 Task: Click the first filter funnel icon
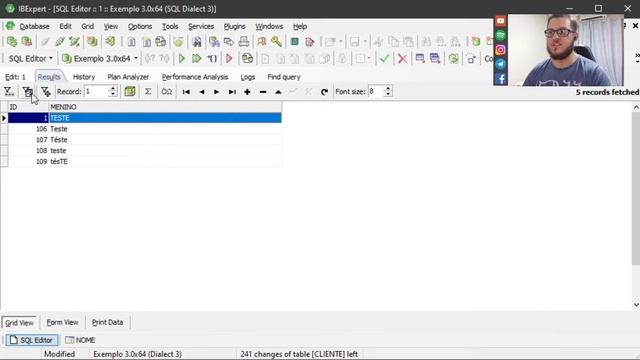pos(9,92)
